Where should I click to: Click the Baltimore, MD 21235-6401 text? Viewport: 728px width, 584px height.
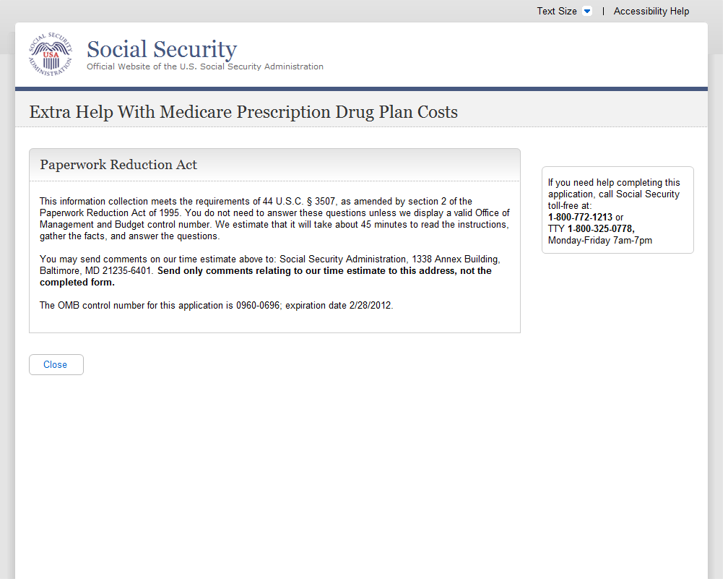click(95, 271)
